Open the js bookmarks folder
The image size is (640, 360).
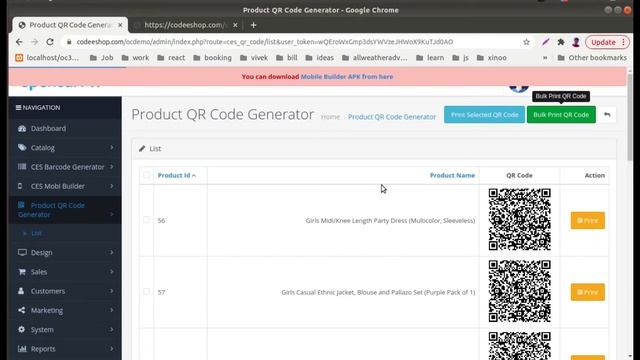(460, 58)
